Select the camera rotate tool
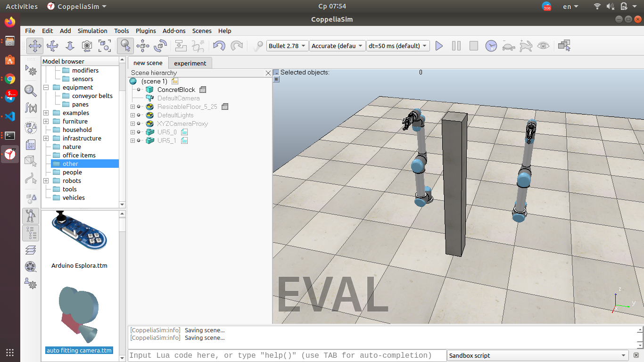The image size is (644, 362). click(52, 46)
